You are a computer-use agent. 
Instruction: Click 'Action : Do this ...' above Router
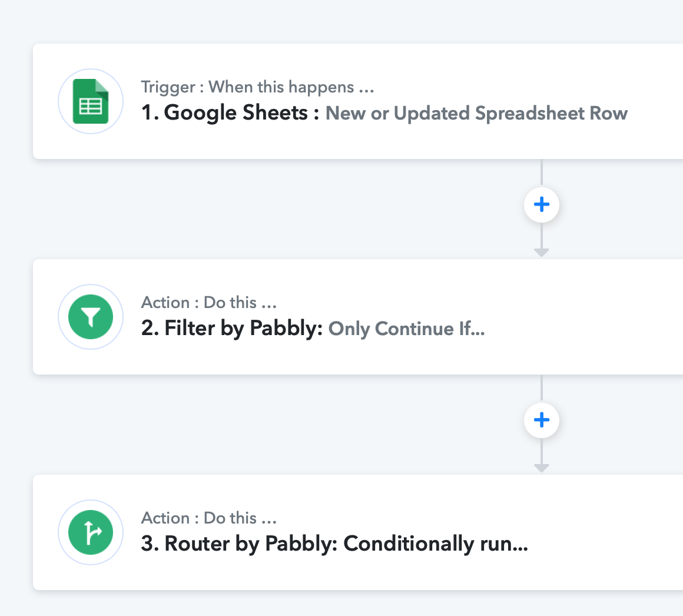pos(208,518)
